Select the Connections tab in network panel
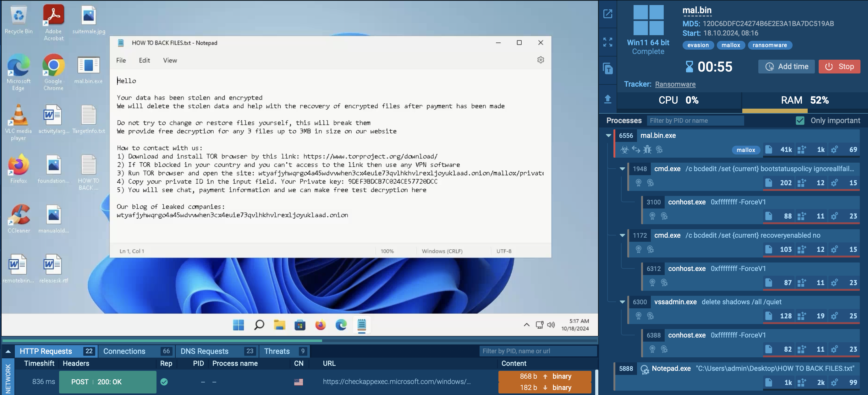 click(124, 351)
